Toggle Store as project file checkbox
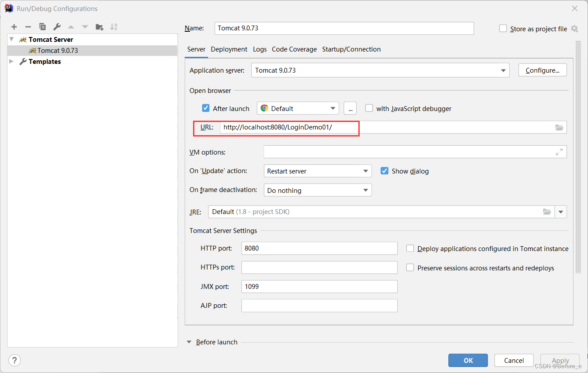 503,29
